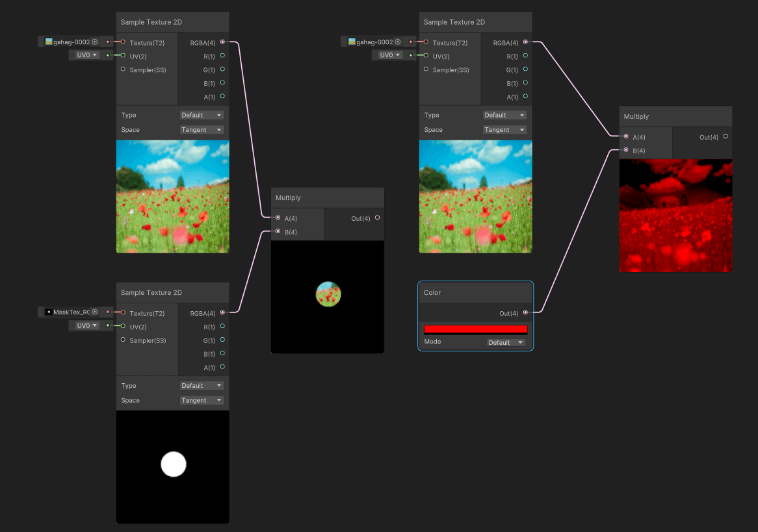
Task: Click R(1) output port on MaskTex node
Action: 222,326
